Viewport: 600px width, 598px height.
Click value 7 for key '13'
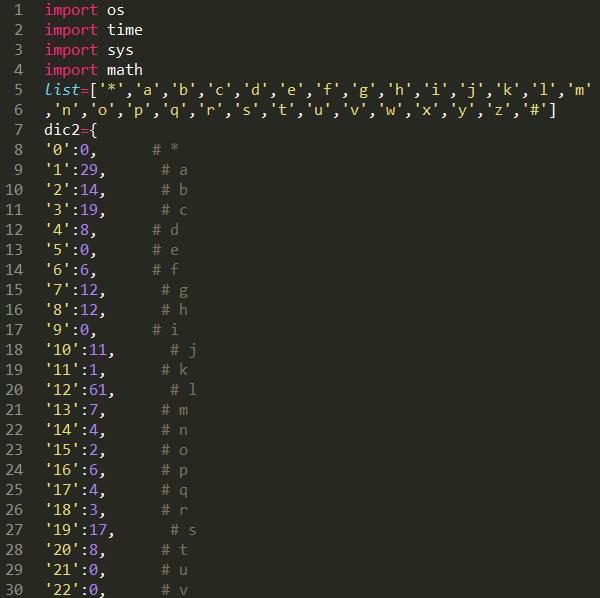(x=93, y=410)
